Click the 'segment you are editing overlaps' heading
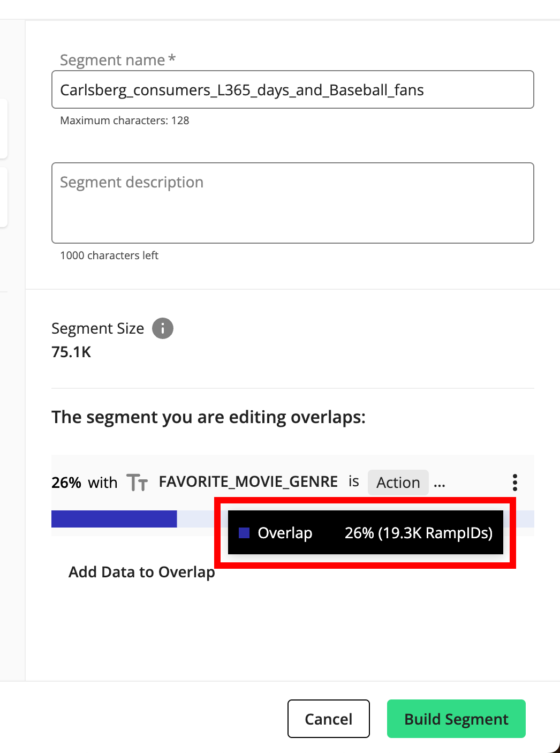560x753 pixels. click(209, 417)
